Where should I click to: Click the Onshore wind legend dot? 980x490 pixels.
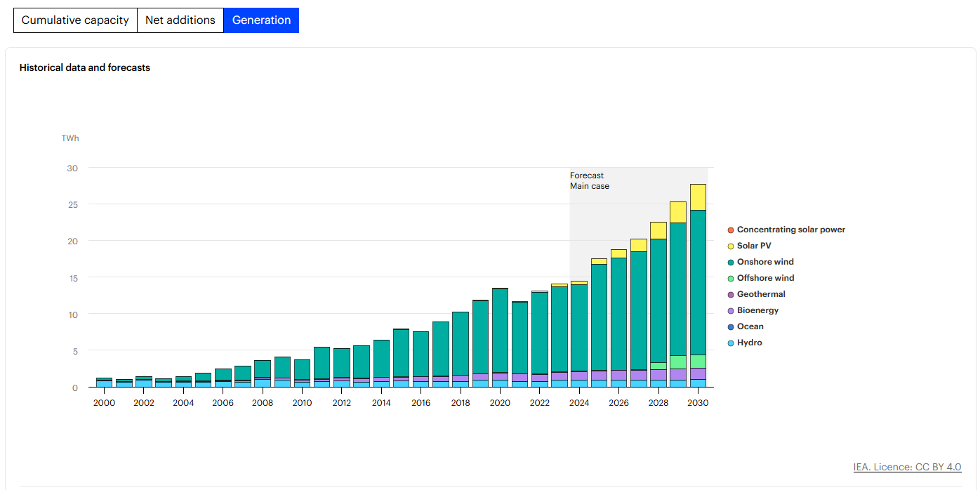click(731, 263)
